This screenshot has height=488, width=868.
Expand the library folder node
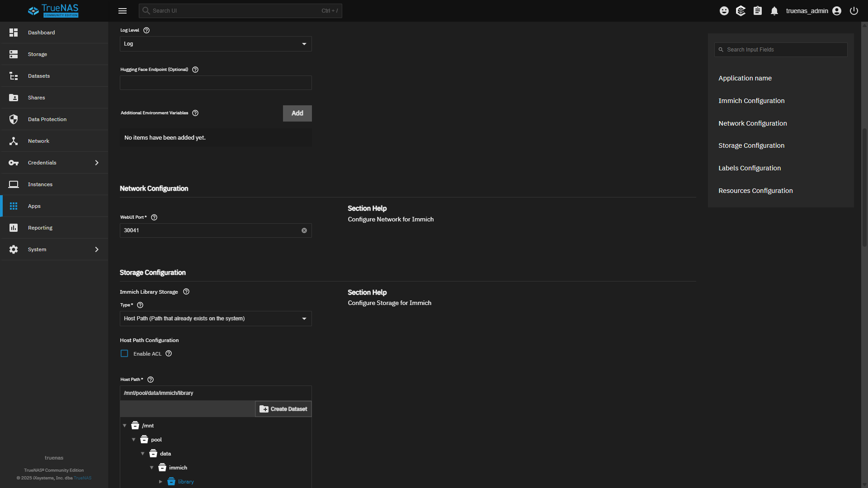click(x=160, y=482)
